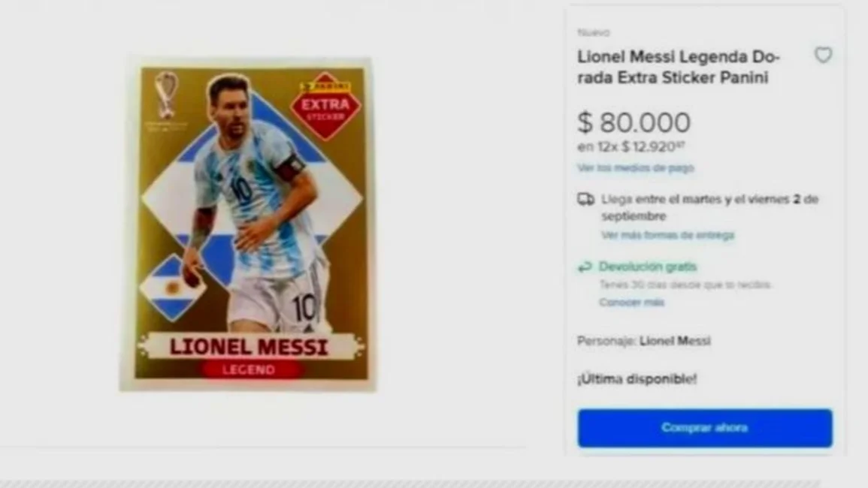Click the LEGEND red label on sticker
This screenshot has width=868, height=488.
pyautogui.click(x=249, y=369)
